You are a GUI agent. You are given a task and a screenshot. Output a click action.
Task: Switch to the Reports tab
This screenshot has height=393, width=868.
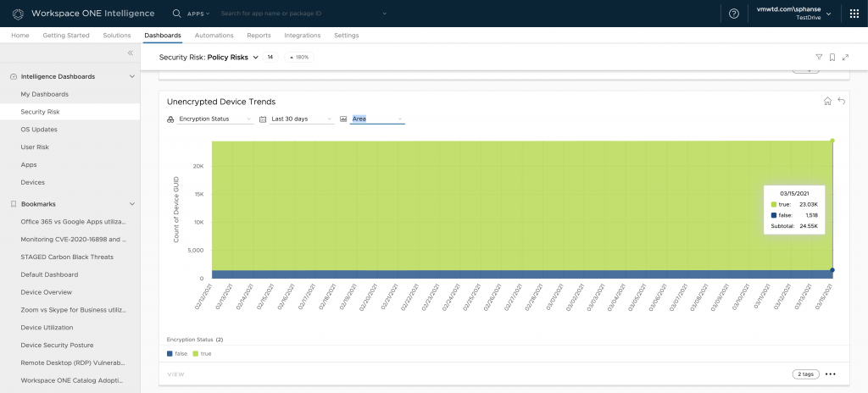click(259, 36)
